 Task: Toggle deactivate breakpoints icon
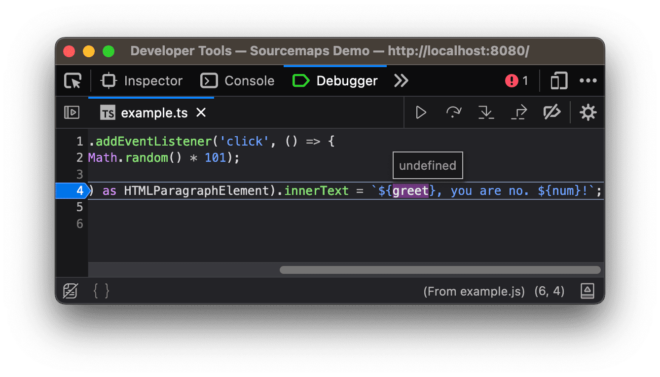(x=552, y=113)
